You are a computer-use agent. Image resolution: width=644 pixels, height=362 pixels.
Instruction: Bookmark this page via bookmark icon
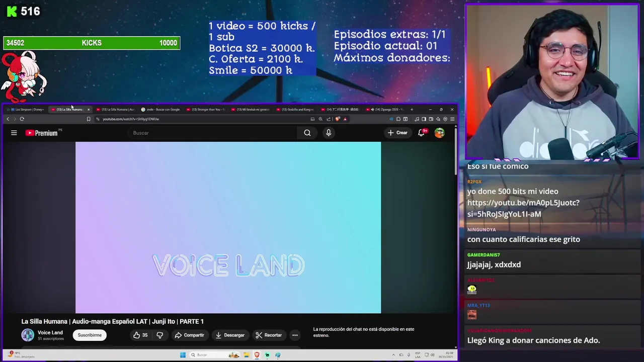[89, 119]
